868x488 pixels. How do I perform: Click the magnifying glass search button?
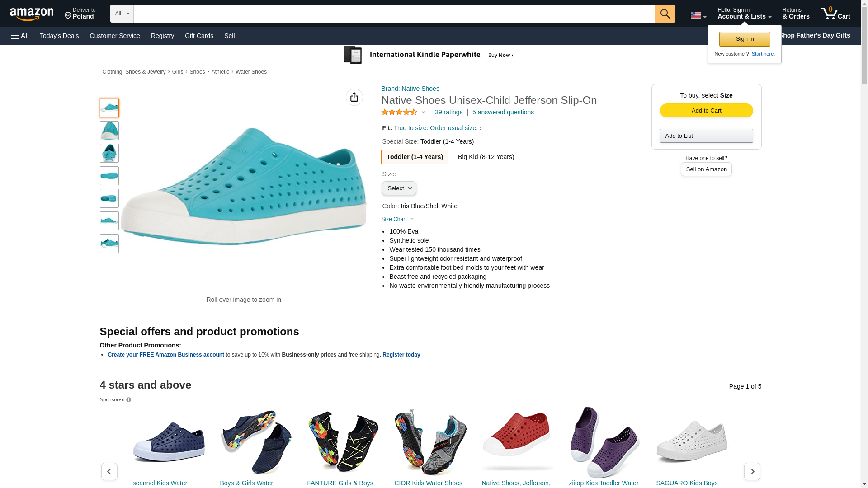coord(665,14)
